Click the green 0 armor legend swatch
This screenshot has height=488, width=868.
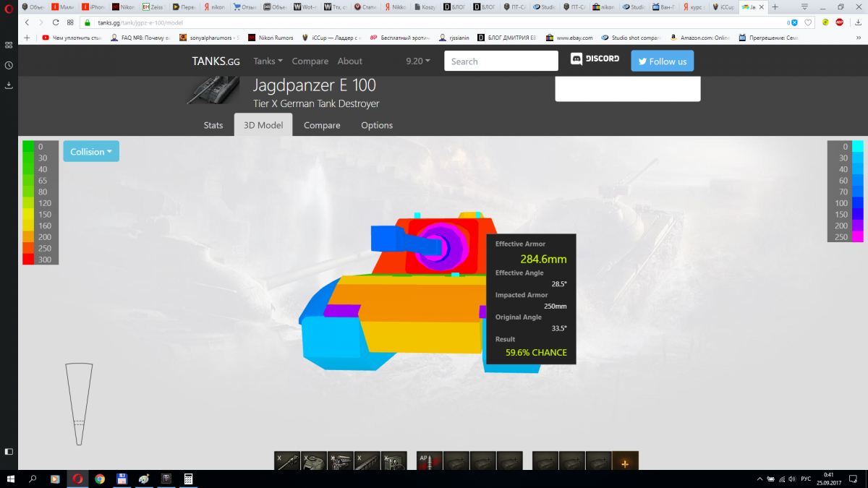click(x=28, y=147)
